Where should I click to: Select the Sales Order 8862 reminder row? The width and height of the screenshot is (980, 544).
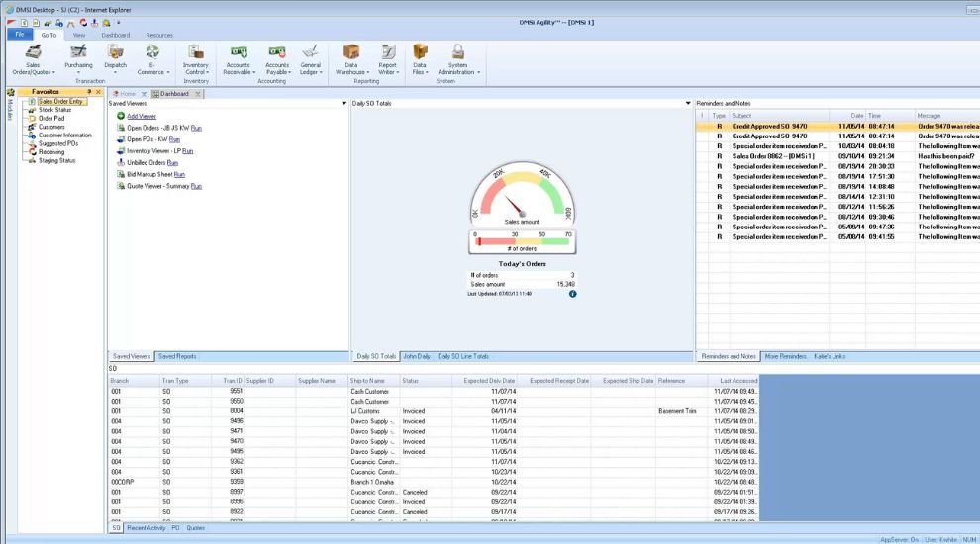pyautogui.click(x=837, y=156)
